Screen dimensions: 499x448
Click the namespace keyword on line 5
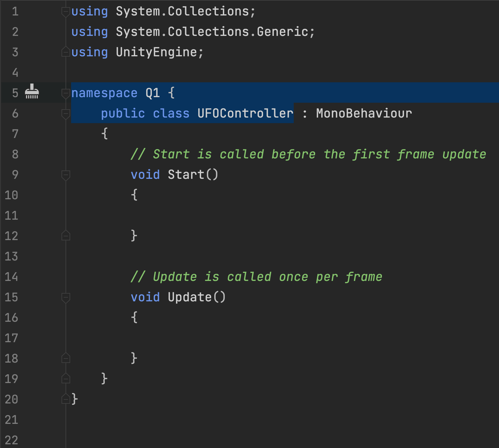[x=104, y=93]
